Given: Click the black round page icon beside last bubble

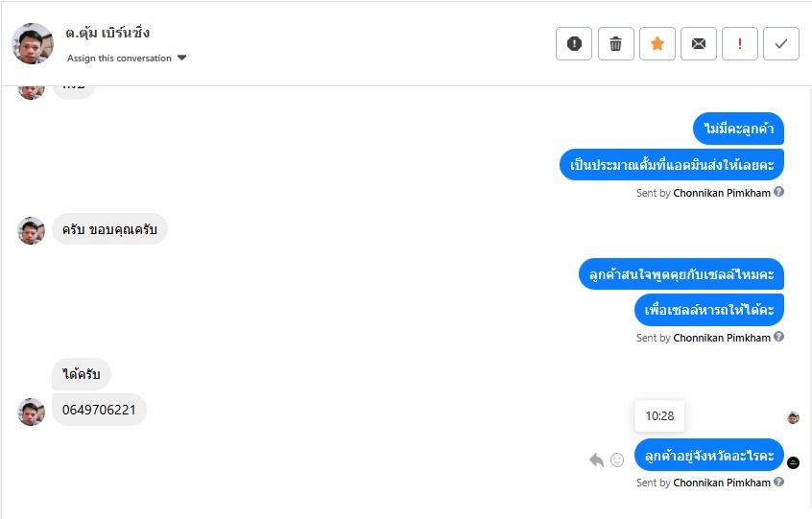Looking at the screenshot, I should click(794, 462).
